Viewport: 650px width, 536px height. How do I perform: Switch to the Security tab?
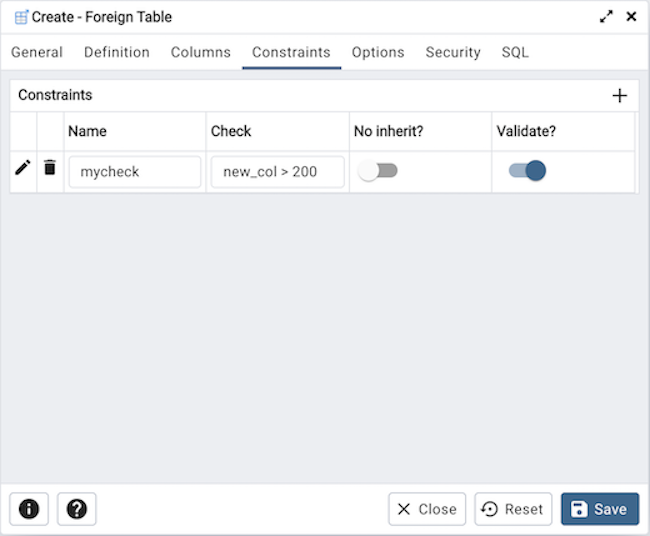[x=453, y=52]
